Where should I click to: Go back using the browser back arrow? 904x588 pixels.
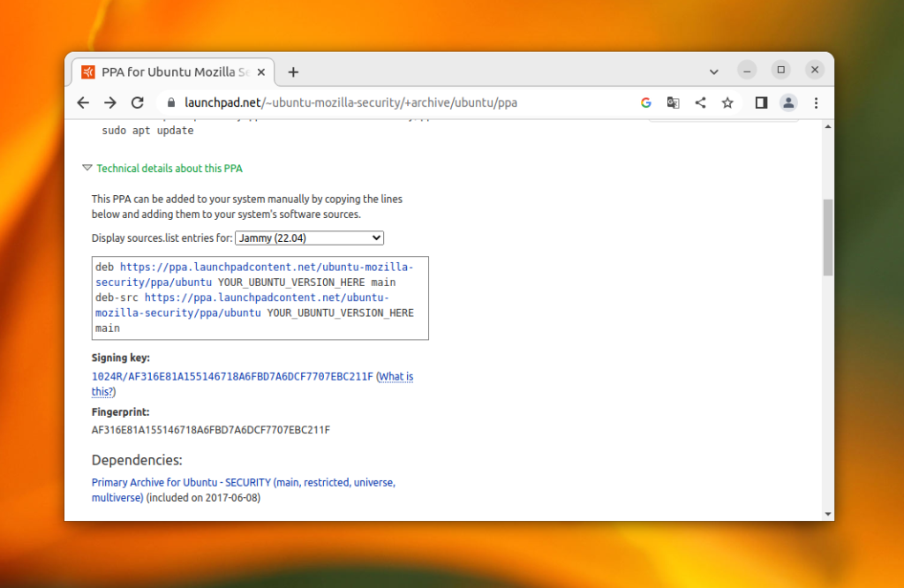[x=83, y=102]
